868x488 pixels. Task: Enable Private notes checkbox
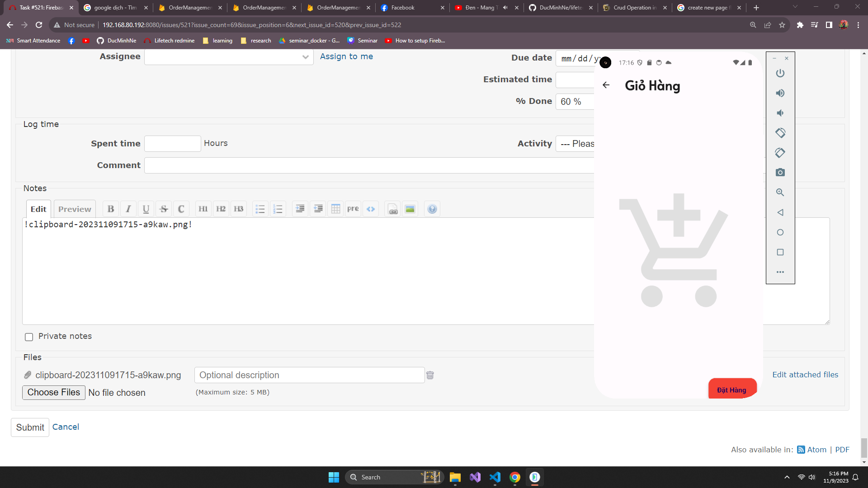29,337
